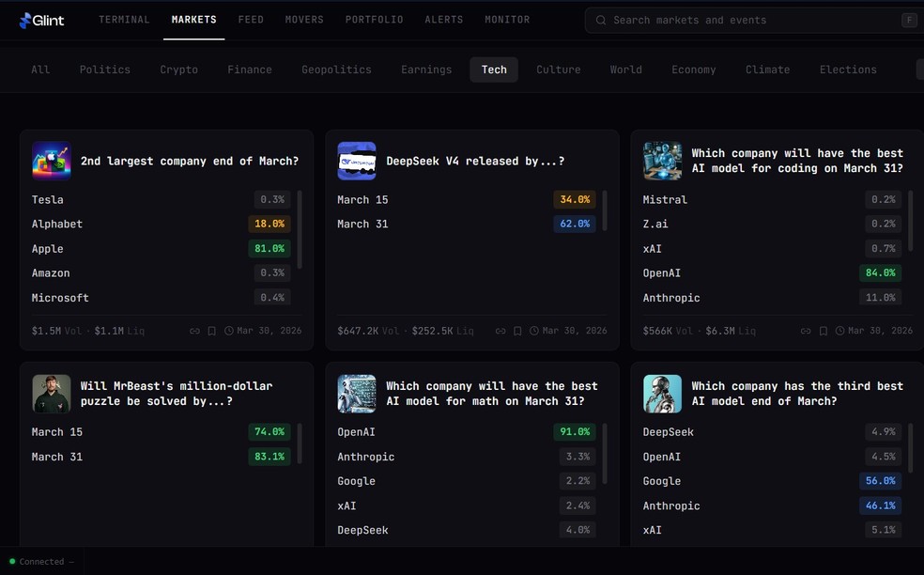Click the green Connected status indicator
This screenshot has width=924, height=575.
point(12,562)
